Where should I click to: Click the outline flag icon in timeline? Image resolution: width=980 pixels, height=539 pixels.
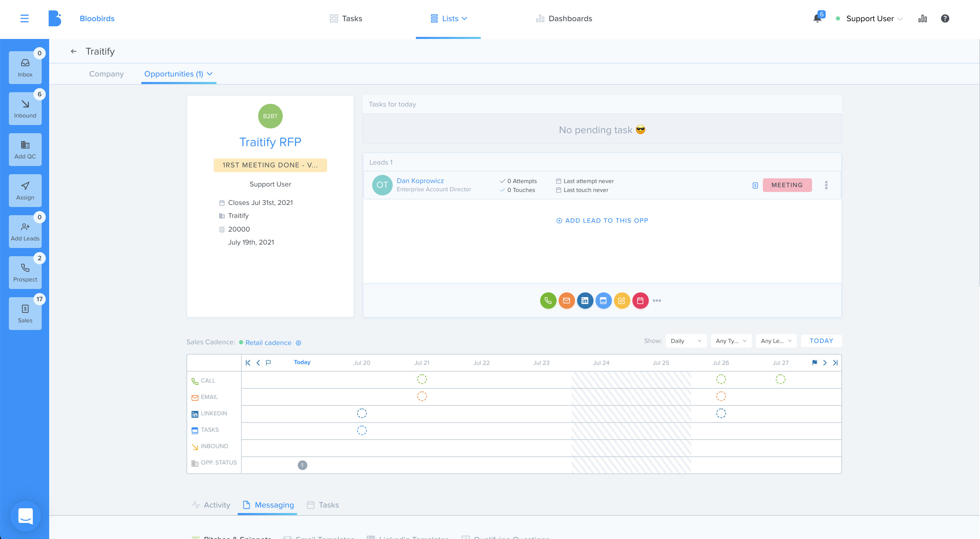coord(269,363)
